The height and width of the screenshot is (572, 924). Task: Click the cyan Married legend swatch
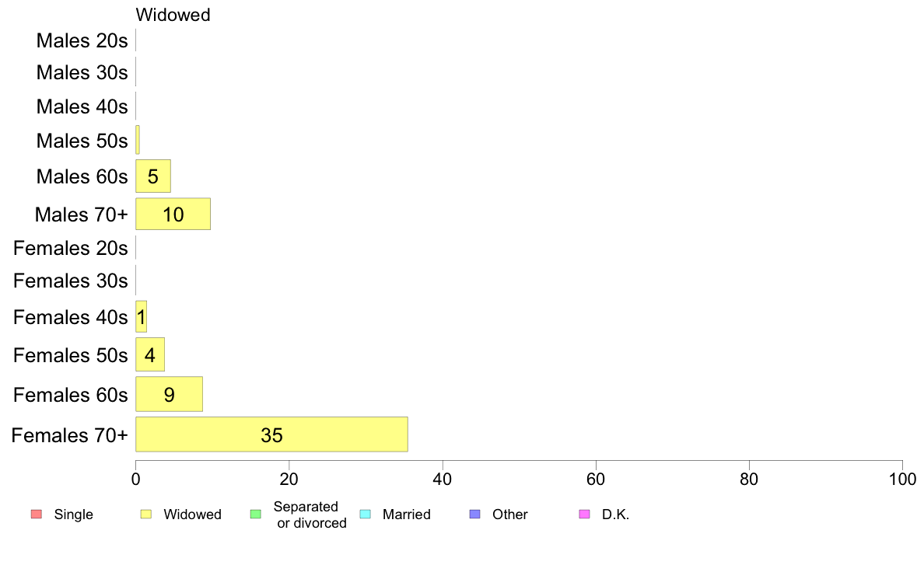click(x=366, y=514)
